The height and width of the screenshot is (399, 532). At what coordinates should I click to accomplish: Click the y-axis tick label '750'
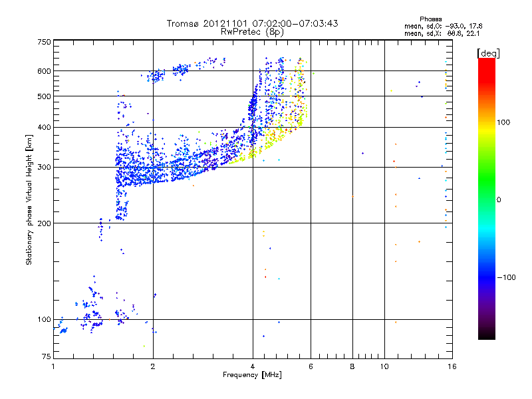coord(44,42)
